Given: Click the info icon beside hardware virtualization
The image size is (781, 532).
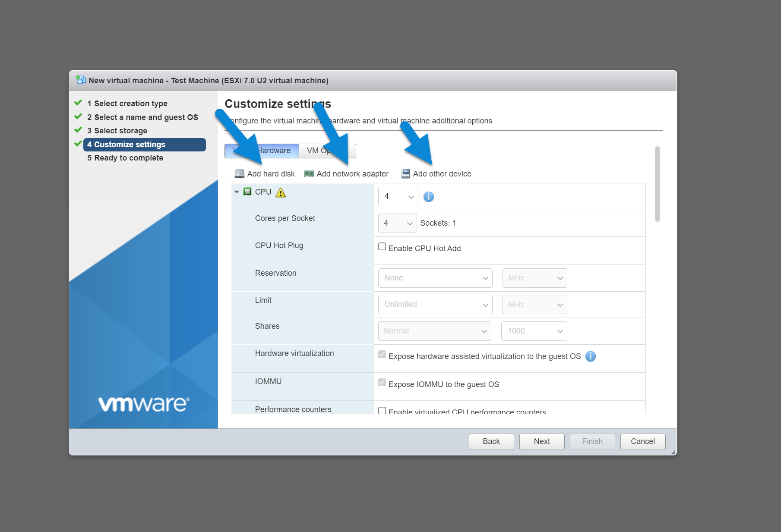Looking at the screenshot, I should click(590, 356).
